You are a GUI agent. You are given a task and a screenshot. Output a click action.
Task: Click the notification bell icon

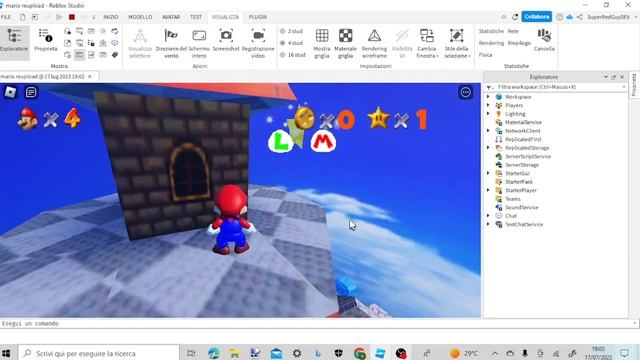(515, 17)
